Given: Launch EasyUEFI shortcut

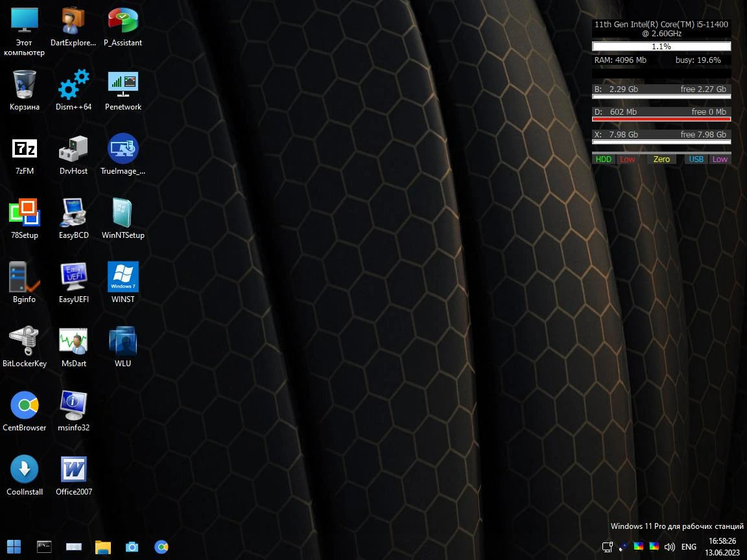Looking at the screenshot, I should point(73,283).
